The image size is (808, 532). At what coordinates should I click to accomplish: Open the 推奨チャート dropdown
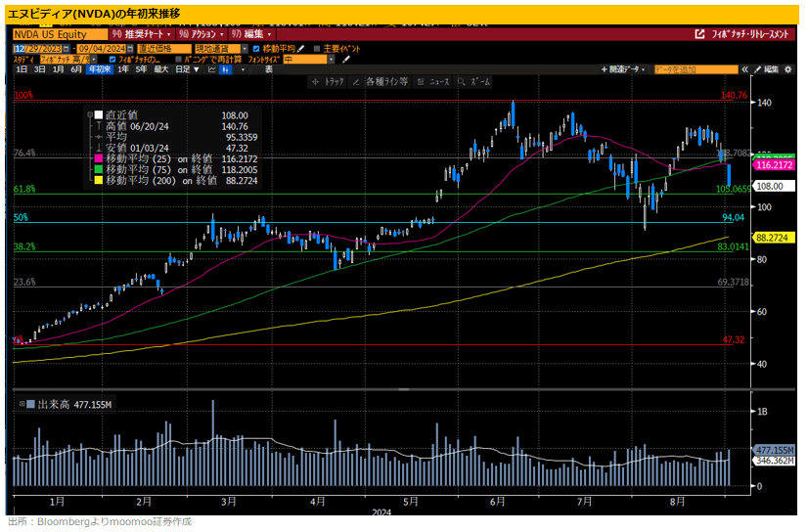[142, 34]
